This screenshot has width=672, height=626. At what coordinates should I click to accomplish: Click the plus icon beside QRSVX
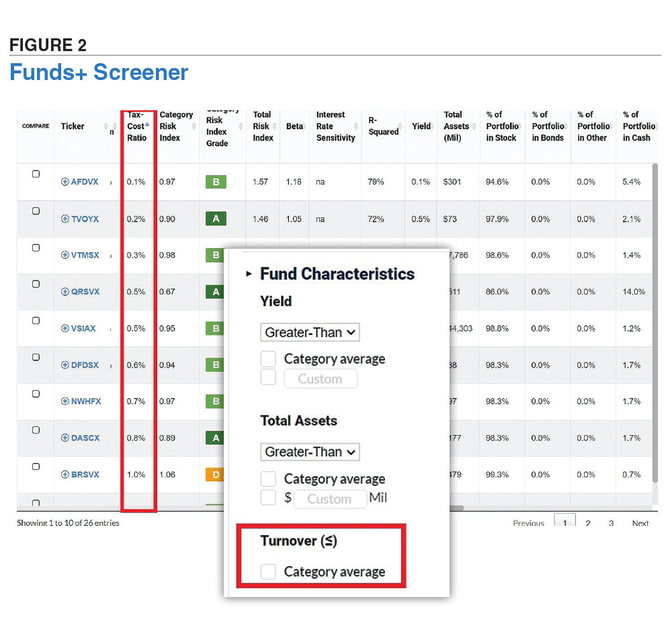(x=65, y=292)
